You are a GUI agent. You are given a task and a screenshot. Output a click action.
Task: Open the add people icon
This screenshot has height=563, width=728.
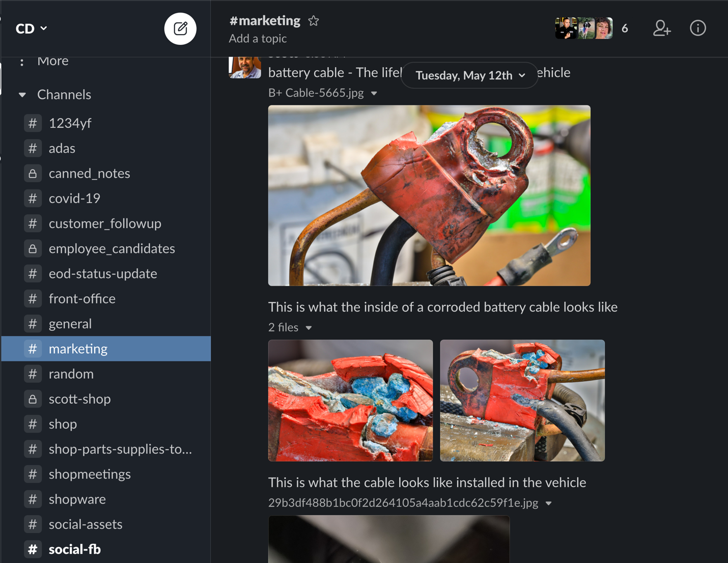662,28
